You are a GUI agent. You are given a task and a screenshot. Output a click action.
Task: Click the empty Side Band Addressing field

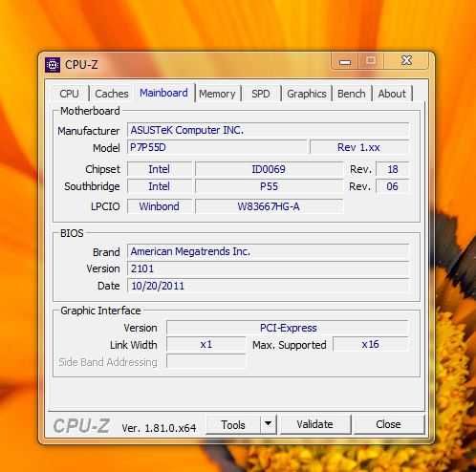[206, 361]
